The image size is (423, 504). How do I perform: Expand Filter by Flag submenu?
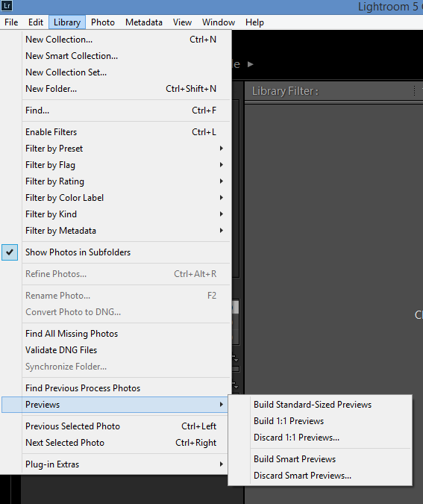116,165
